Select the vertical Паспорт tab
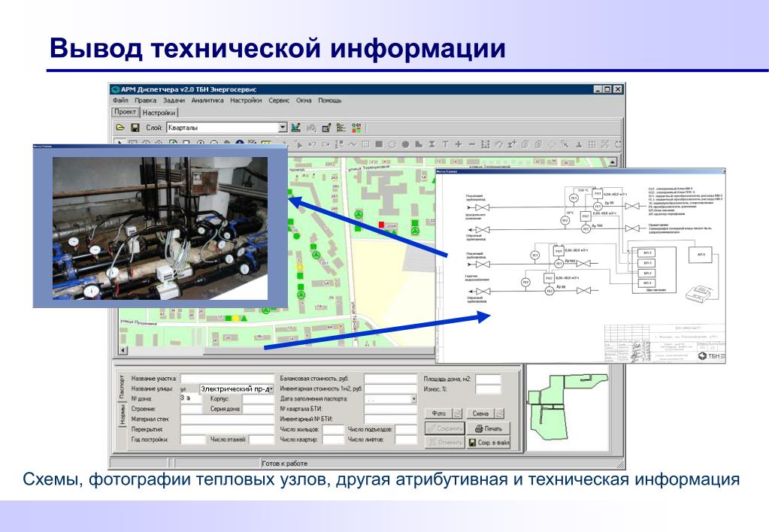 point(122,387)
